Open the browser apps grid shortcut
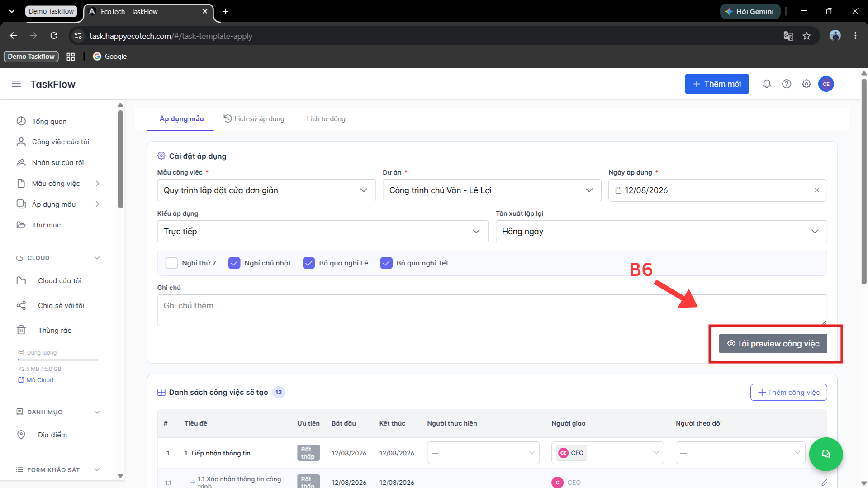Viewport: 868px width, 488px height. point(71,57)
